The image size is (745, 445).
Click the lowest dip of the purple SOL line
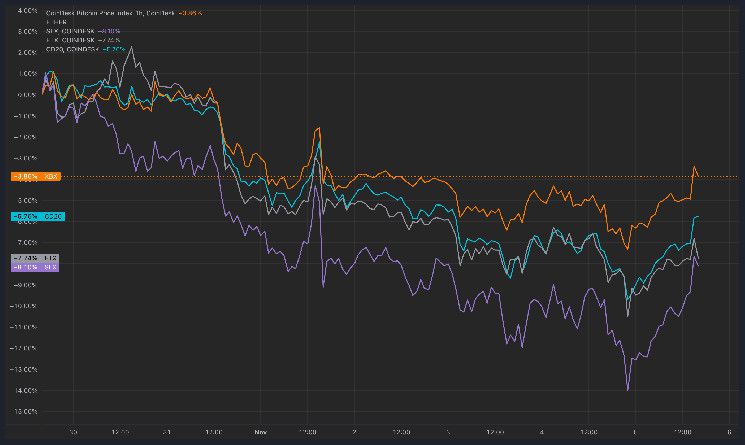pyautogui.click(x=628, y=389)
